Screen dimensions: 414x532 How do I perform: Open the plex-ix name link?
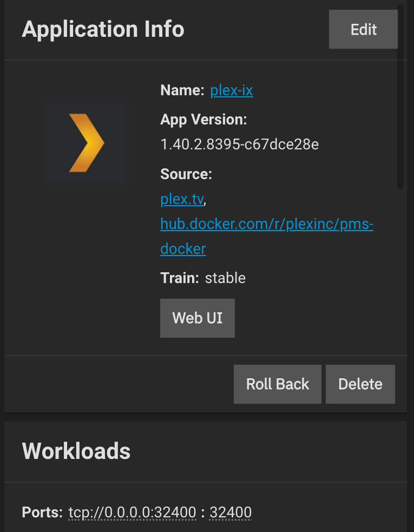[x=231, y=90]
